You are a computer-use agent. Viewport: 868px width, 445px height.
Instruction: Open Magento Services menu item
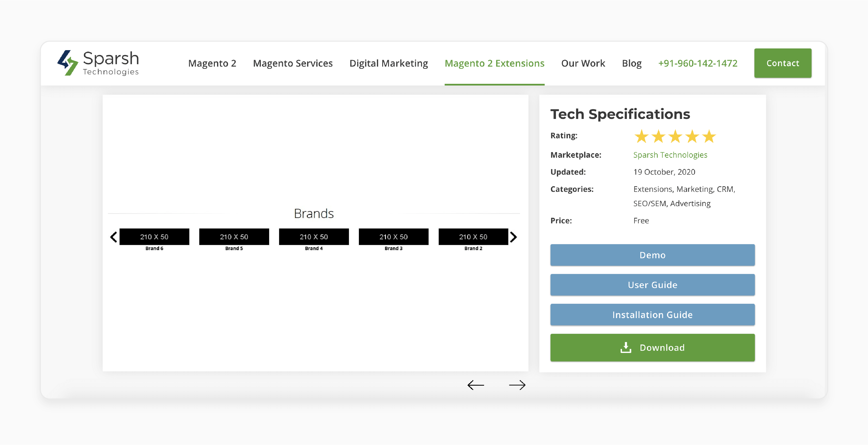click(x=293, y=63)
